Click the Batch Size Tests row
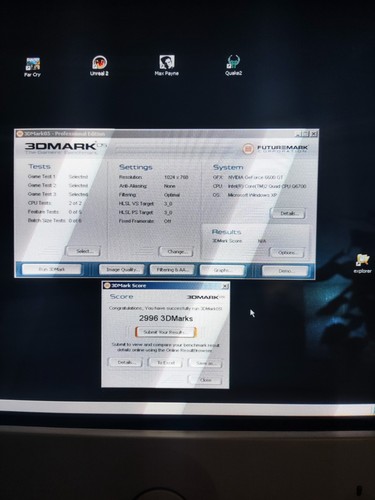Screen dimensions: 375x500 [x=55, y=220]
